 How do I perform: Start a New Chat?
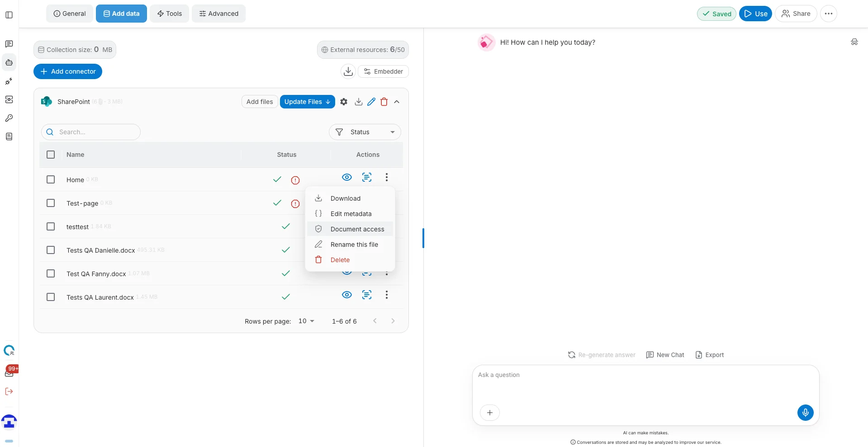(665, 355)
